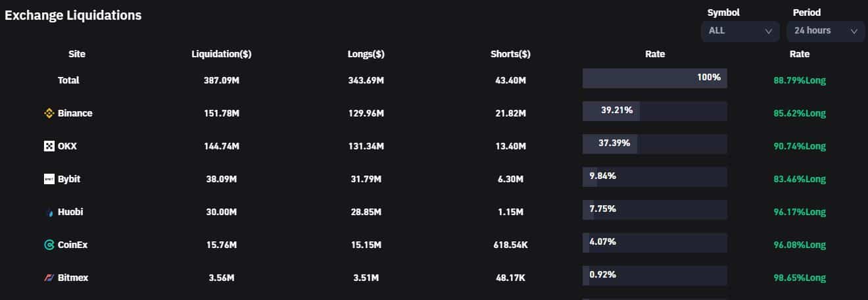Sort by Longs($) column header

366,54
